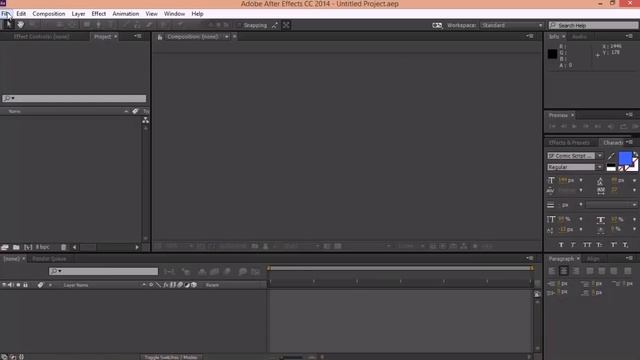640x360 pixels.
Task: Toggle the solo column in timeline header
Action: pos(18,285)
